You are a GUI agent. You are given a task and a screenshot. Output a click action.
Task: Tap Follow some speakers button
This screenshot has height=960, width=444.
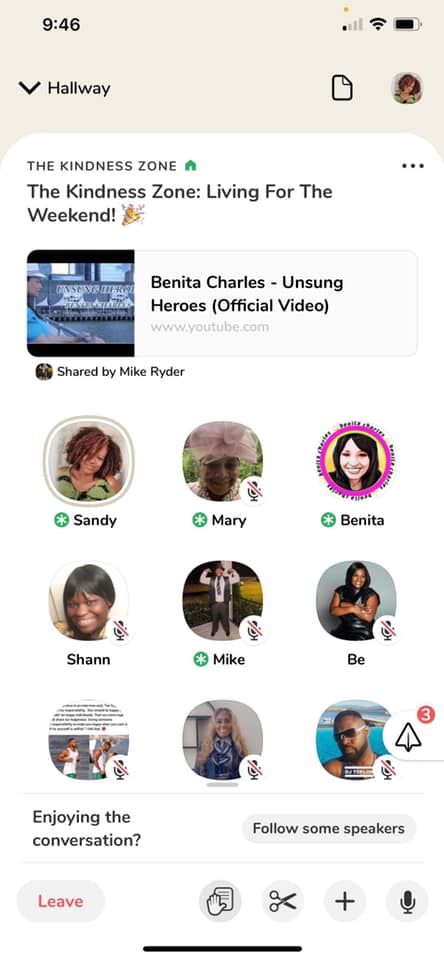tap(329, 829)
